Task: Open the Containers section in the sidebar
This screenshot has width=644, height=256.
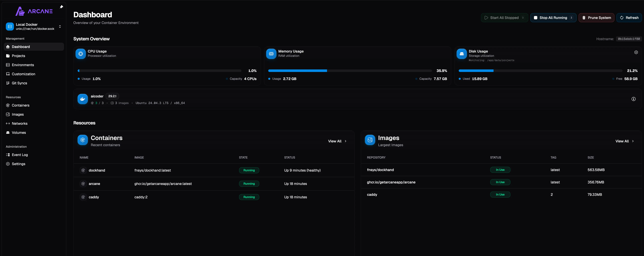Action: [x=20, y=105]
